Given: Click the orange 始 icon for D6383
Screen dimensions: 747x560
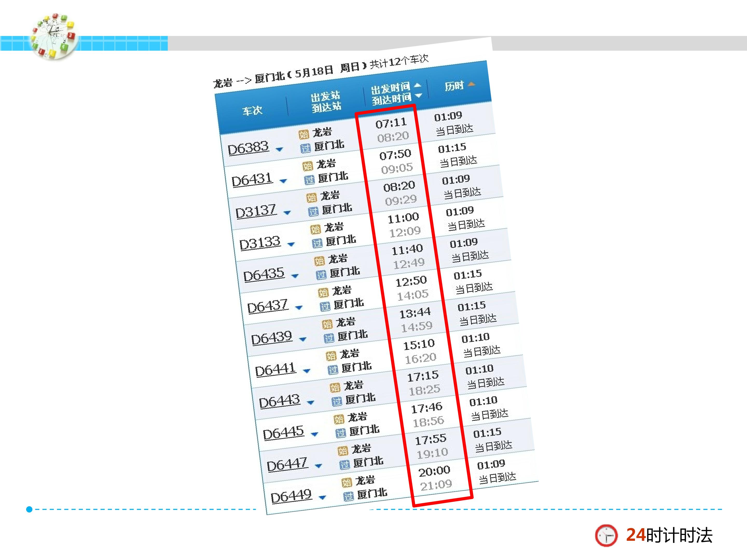Looking at the screenshot, I should 304,134.
